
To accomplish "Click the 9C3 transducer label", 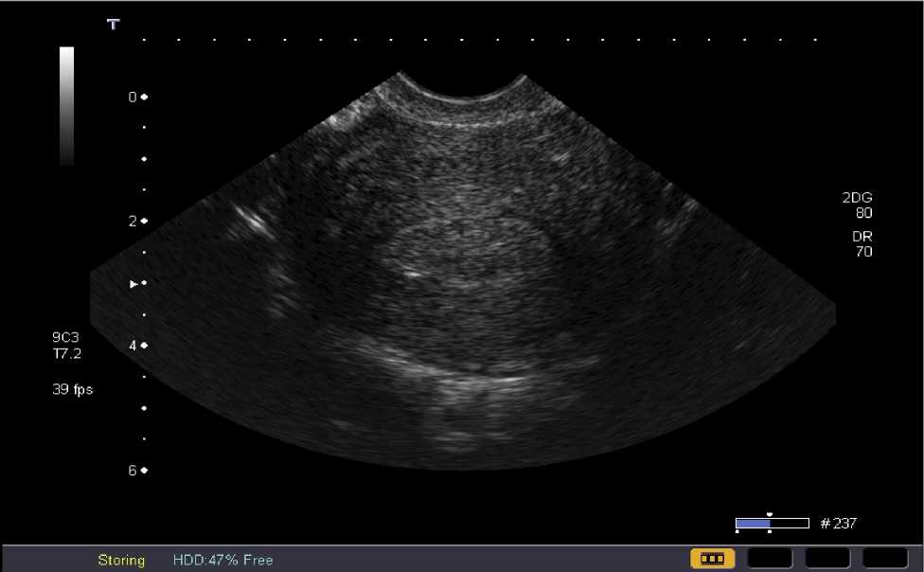I will tap(65, 337).
